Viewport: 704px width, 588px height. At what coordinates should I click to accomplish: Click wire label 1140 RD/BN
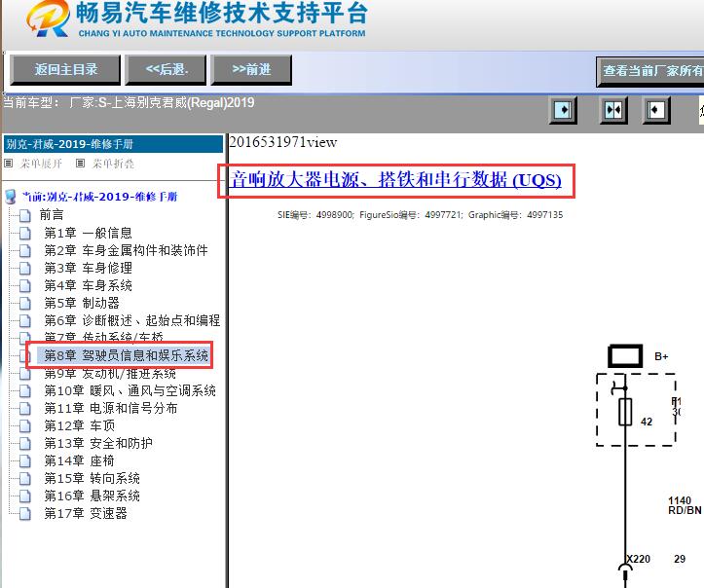pos(685,505)
